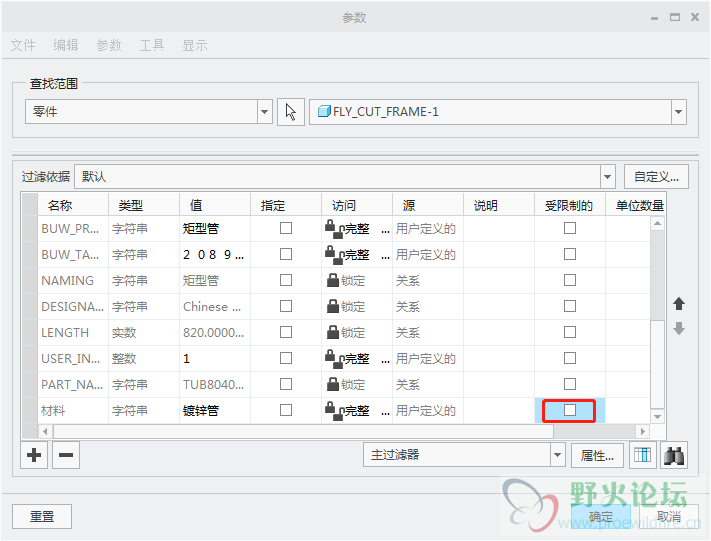Move parameter up with the up arrow
This screenshot has width=711, height=541.
point(679,303)
